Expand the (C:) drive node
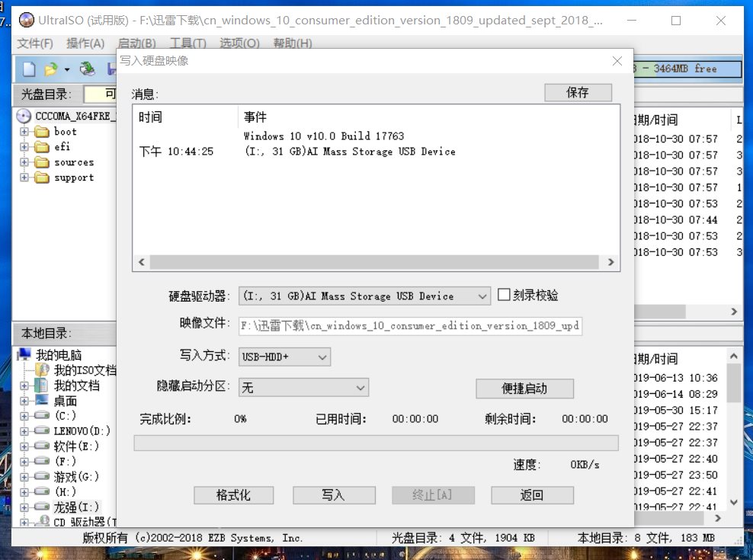753x560 pixels. [24, 416]
